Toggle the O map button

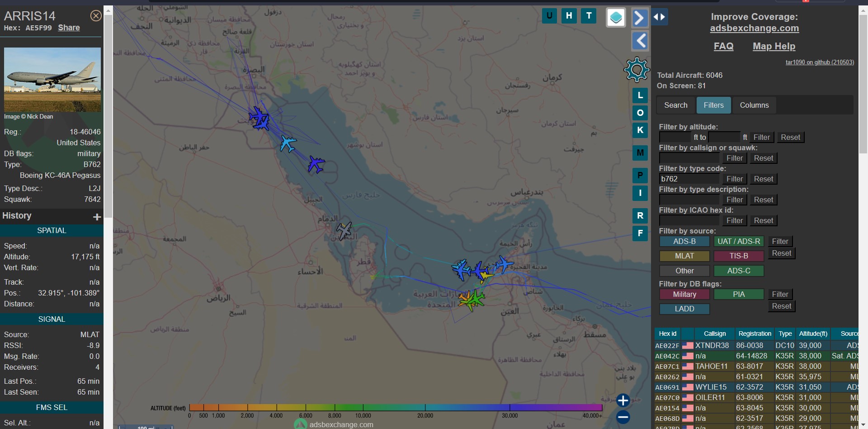click(640, 113)
